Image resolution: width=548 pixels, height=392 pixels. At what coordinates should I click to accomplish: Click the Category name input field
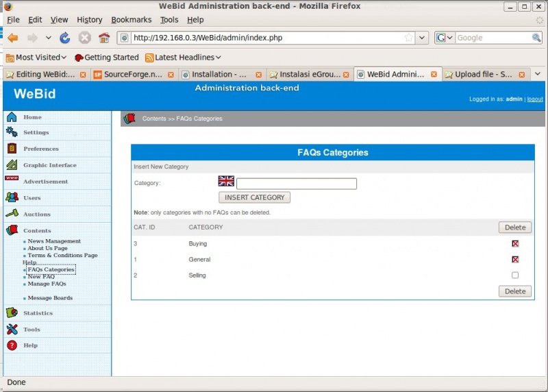tap(297, 184)
